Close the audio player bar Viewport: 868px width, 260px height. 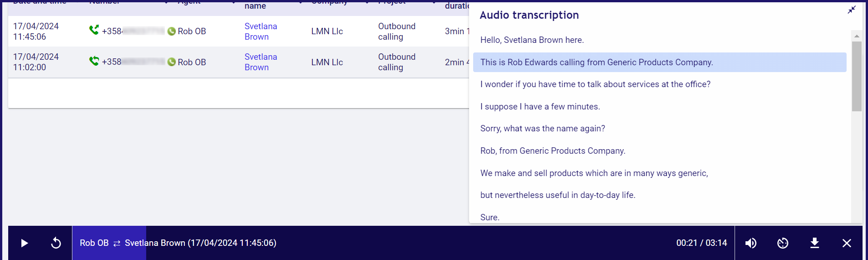847,243
